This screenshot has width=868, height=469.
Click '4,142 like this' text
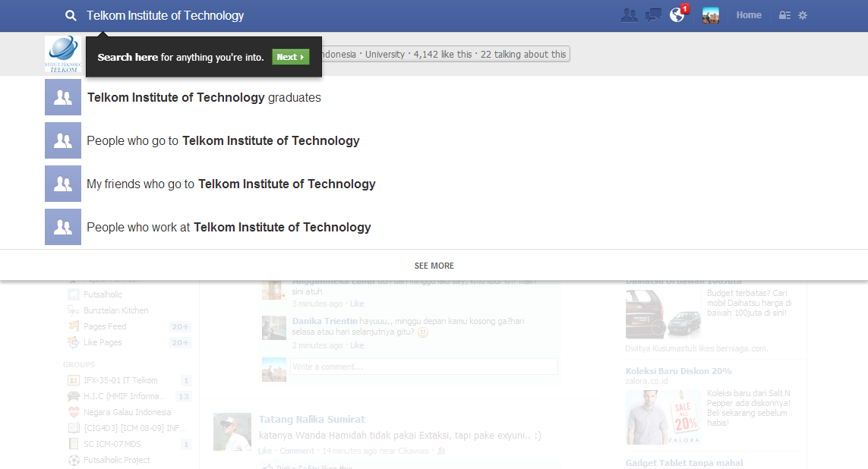pyautogui.click(x=443, y=54)
